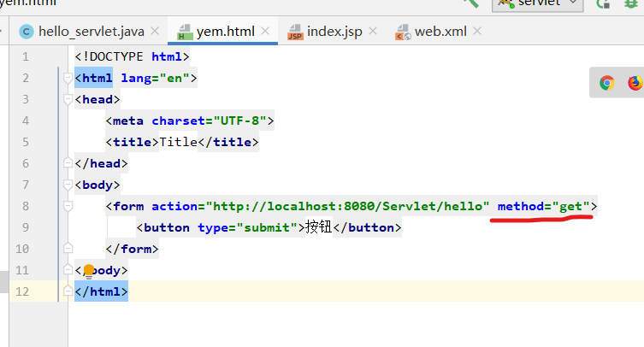This screenshot has height=347, width=644.
Task: Click line number 12 in gutter
Action: click(22, 291)
